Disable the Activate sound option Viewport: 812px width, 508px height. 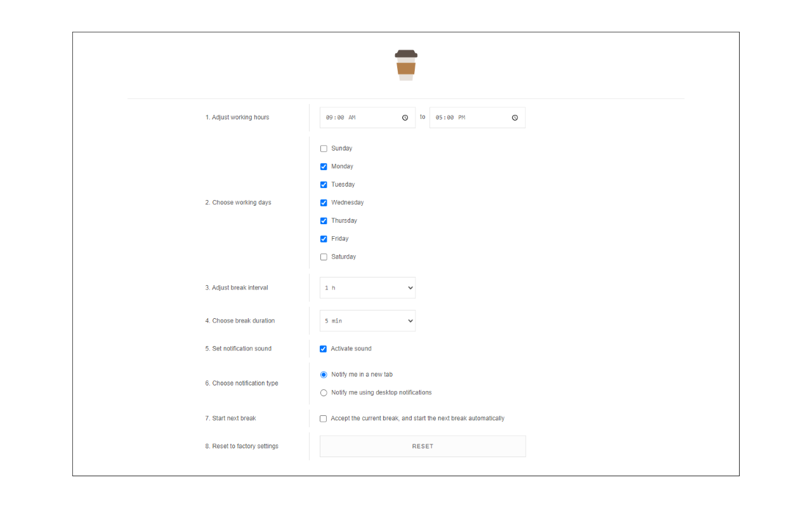click(x=324, y=349)
